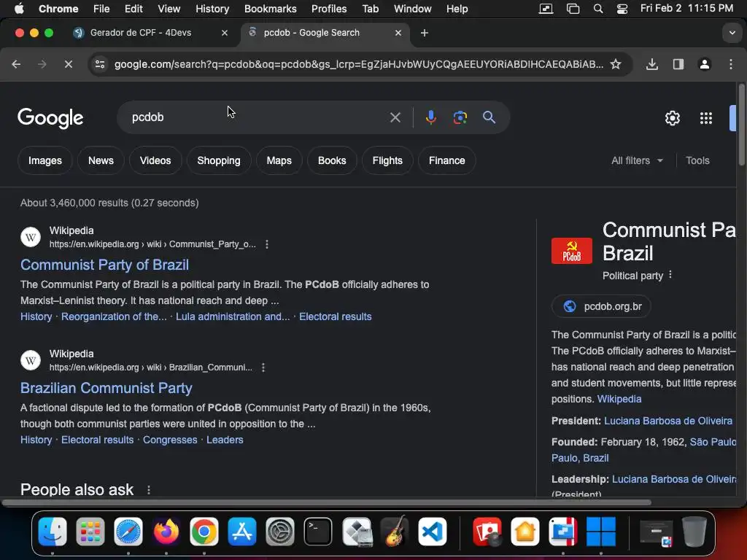Image resolution: width=747 pixels, height=560 pixels.
Task: Click inside the pcdob search box
Action: [258, 117]
